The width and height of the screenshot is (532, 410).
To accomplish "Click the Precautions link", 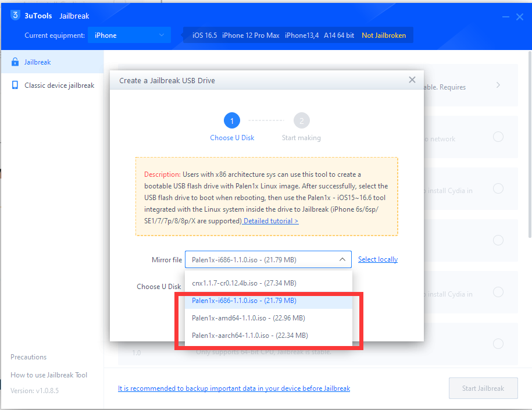I will [x=28, y=356].
